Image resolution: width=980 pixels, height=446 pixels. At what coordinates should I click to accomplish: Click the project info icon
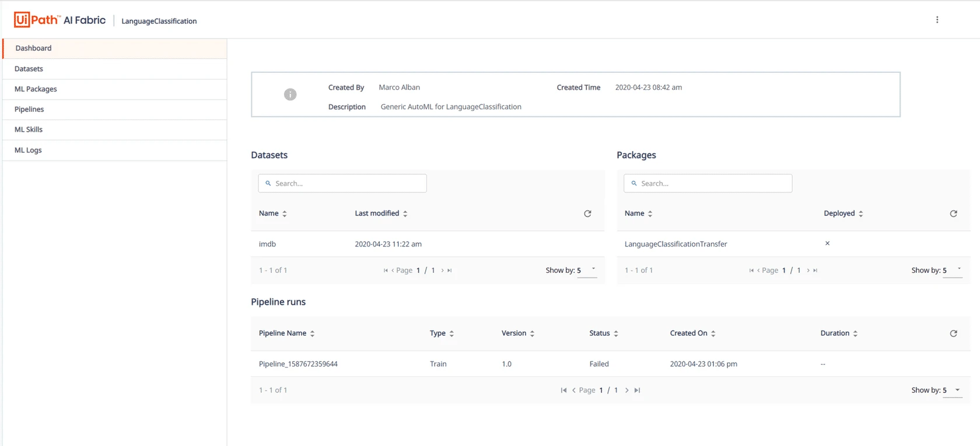tap(290, 94)
